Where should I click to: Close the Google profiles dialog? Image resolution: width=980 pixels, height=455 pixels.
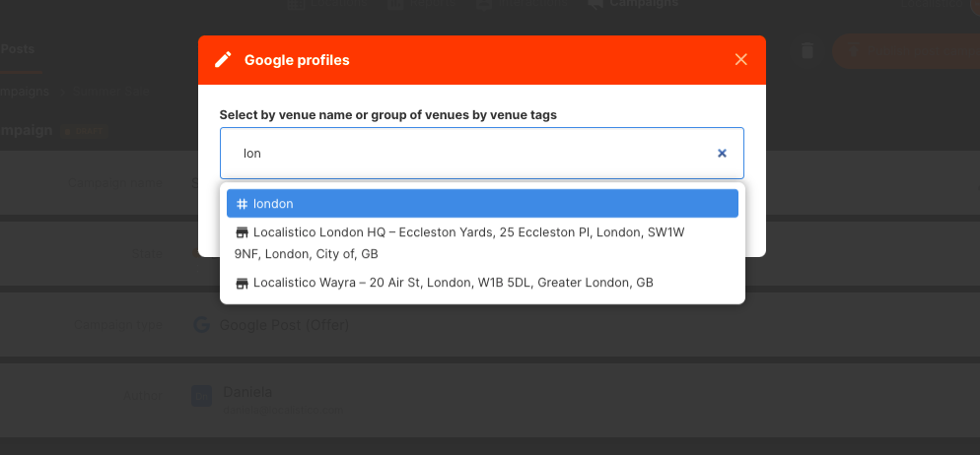741,59
